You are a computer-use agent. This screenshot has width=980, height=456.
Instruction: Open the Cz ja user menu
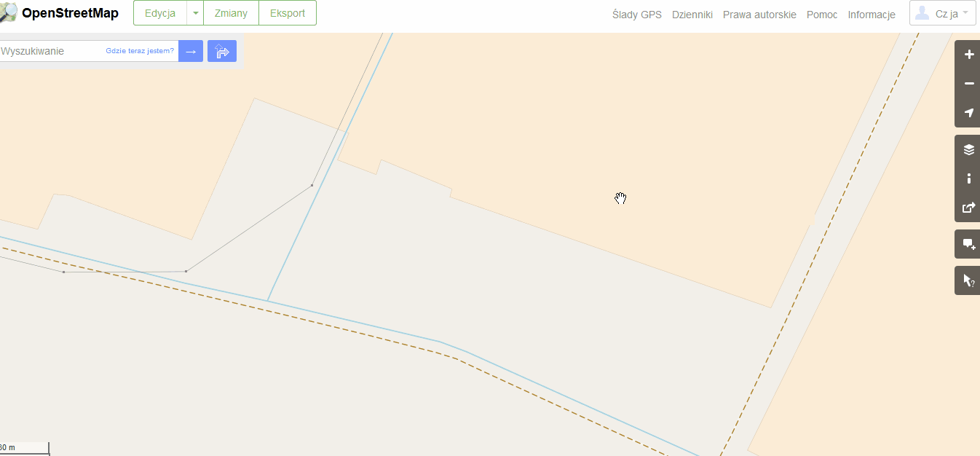click(x=943, y=13)
